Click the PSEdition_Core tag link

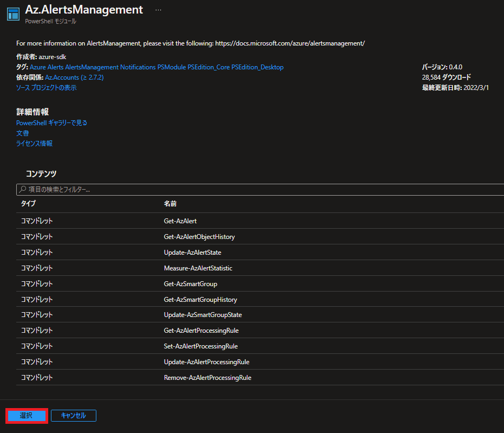[208, 67]
